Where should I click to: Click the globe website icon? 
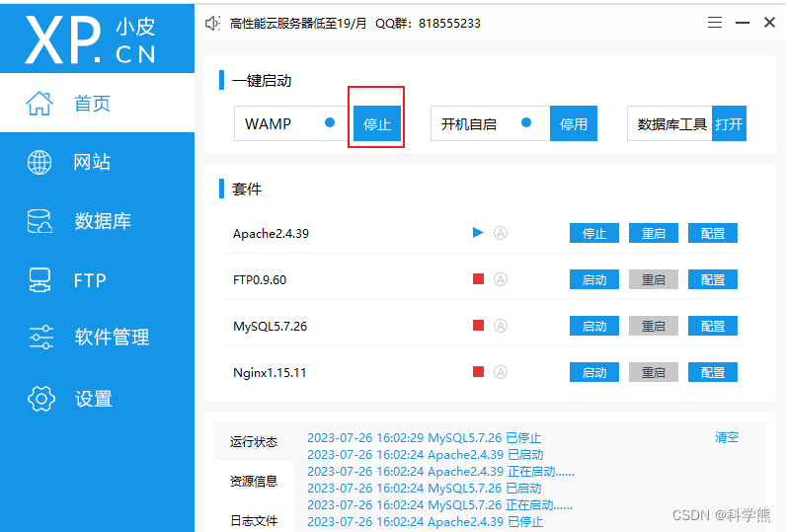point(39,162)
